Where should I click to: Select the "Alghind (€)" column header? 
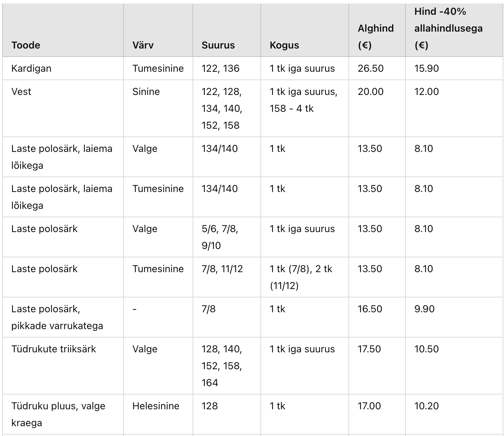376,37
